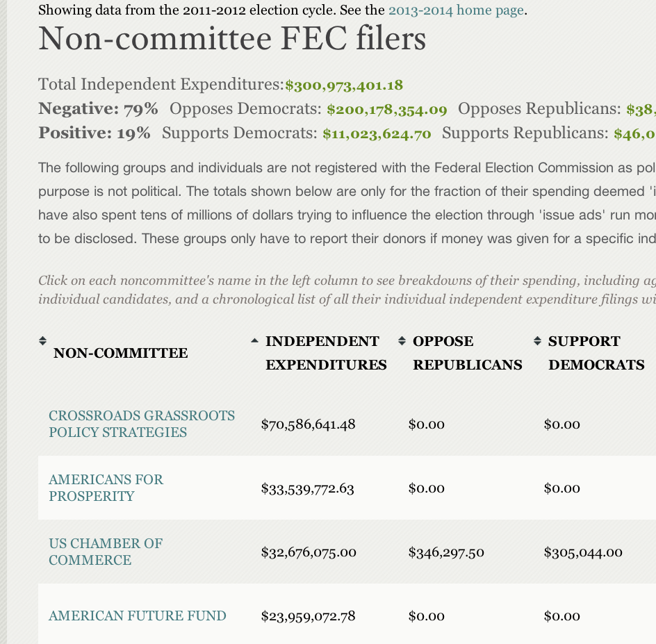
Task: Open Crossroads Grassroots Policy Strategies details
Action: (142, 424)
